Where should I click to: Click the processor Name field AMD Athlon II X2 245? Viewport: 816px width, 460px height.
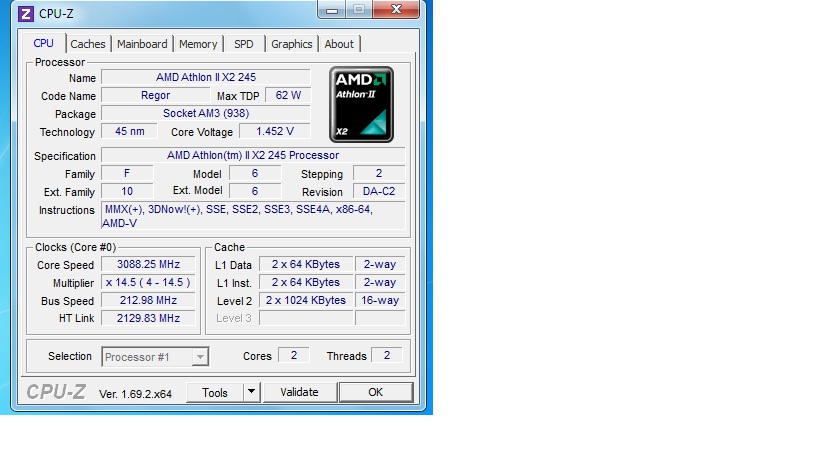click(206, 77)
